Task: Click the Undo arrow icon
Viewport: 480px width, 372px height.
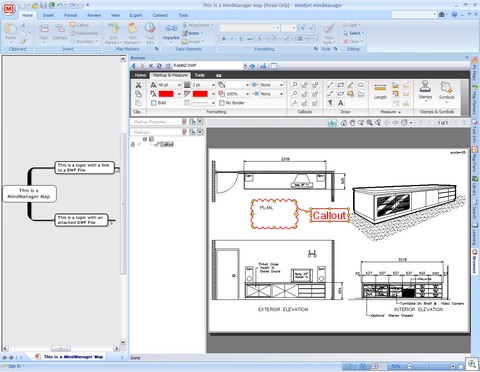Action: click(60, 5)
